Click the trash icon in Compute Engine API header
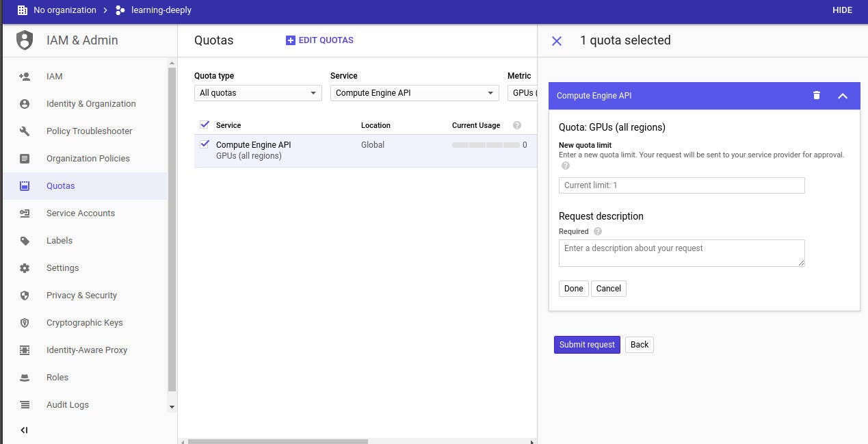The height and width of the screenshot is (444, 868). click(816, 96)
